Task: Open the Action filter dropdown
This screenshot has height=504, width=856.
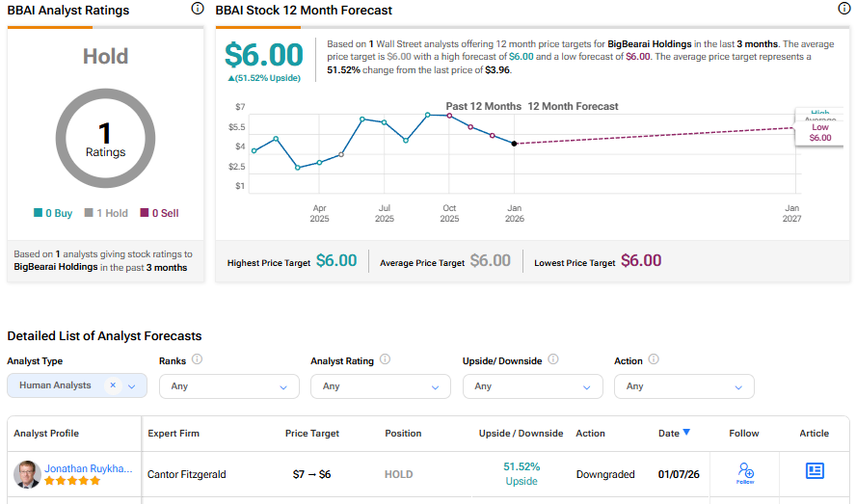Action: [739, 386]
